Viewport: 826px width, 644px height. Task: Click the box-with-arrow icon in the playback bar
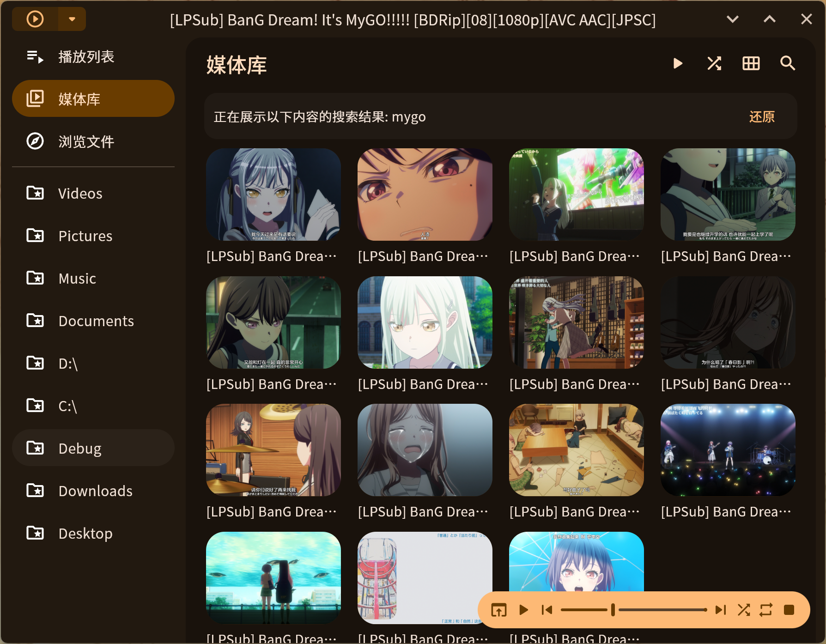pyautogui.click(x=499, y=610)
